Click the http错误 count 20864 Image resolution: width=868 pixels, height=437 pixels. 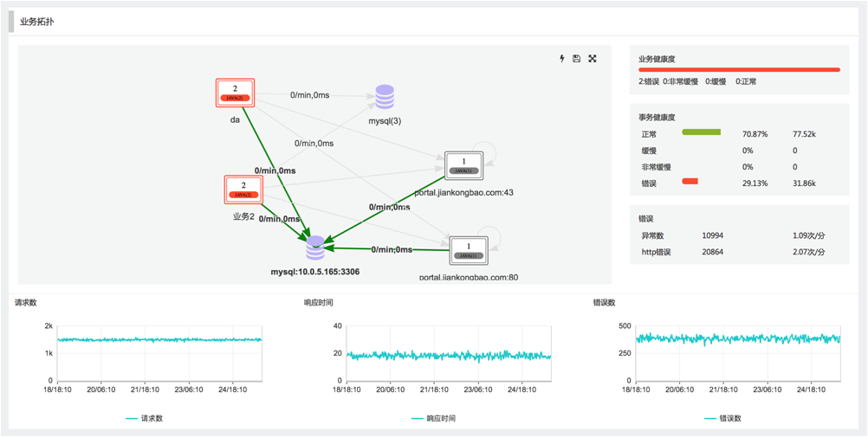(714, 252)
